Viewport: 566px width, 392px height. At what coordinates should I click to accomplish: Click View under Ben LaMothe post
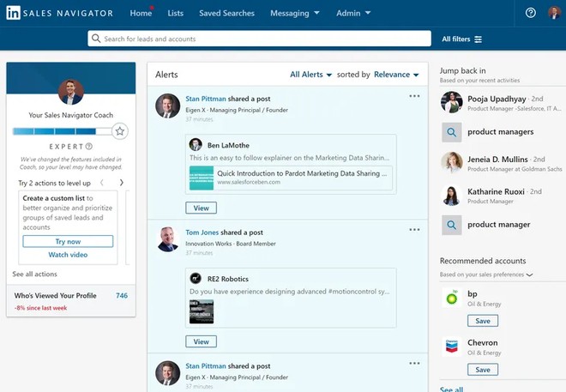tap(201, 208)
